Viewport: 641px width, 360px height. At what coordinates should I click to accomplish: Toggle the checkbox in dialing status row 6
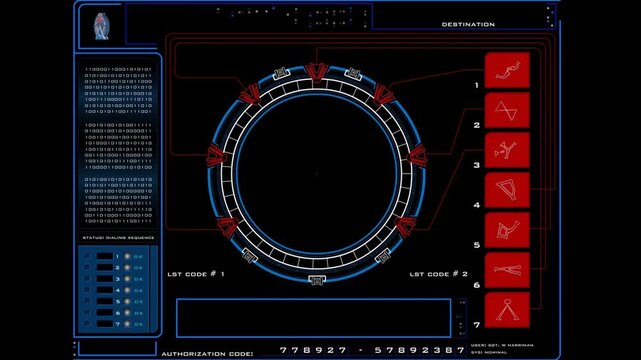pos(87,313)
